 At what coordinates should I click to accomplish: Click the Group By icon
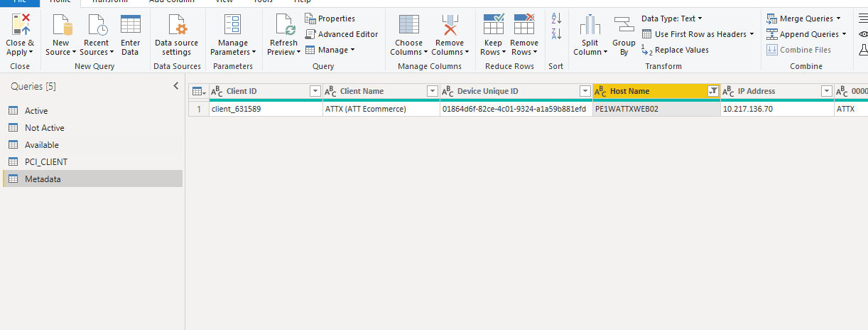[624, 24]
